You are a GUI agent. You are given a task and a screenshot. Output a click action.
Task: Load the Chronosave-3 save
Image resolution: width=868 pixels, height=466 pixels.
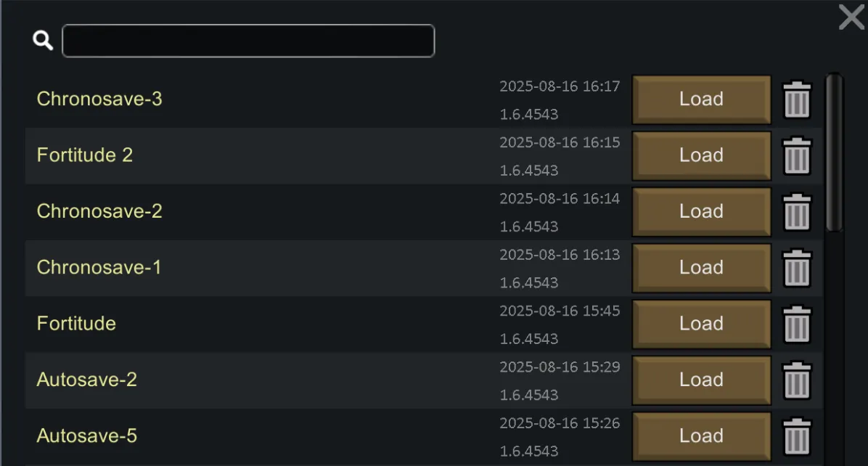coord(701,99)
